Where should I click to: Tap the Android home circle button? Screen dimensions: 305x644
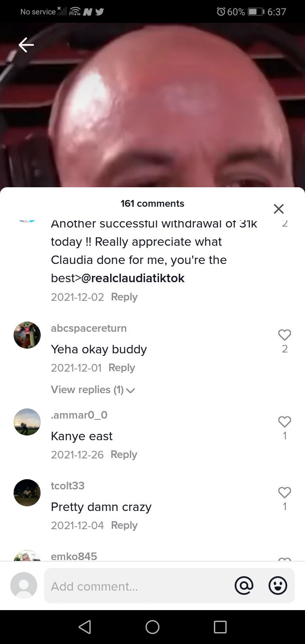click(152, 627)
